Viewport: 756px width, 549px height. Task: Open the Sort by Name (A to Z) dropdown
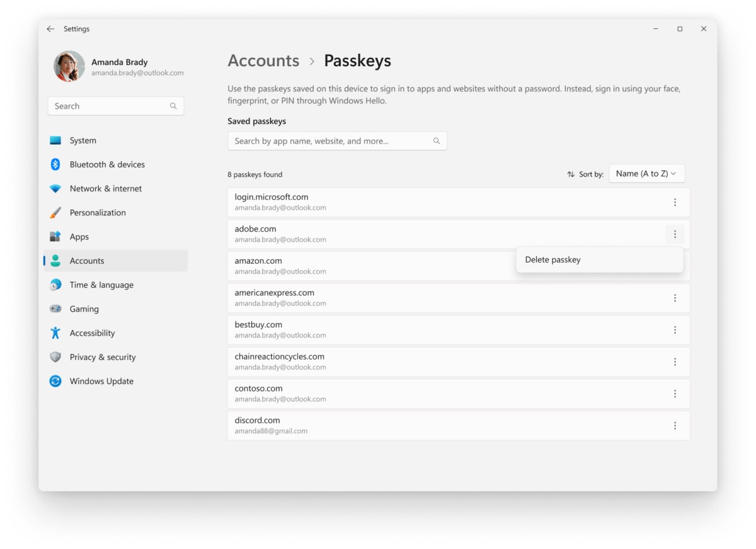tap(646, 174)
